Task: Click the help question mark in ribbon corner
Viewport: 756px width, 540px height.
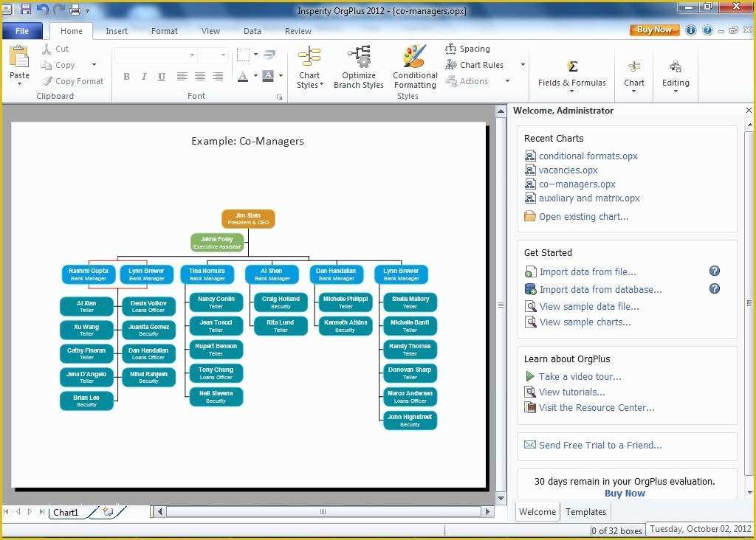Action: pyautogui.click(x=707, y=30)
